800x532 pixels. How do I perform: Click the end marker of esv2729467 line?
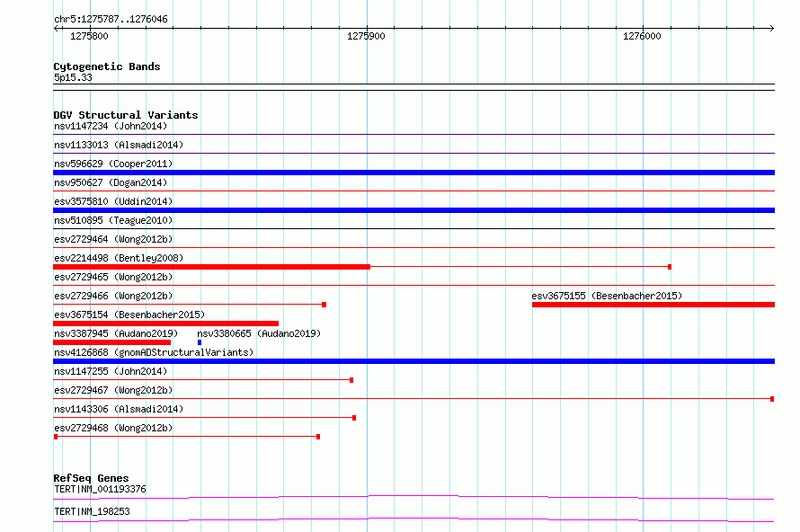(x=772, y=399)
